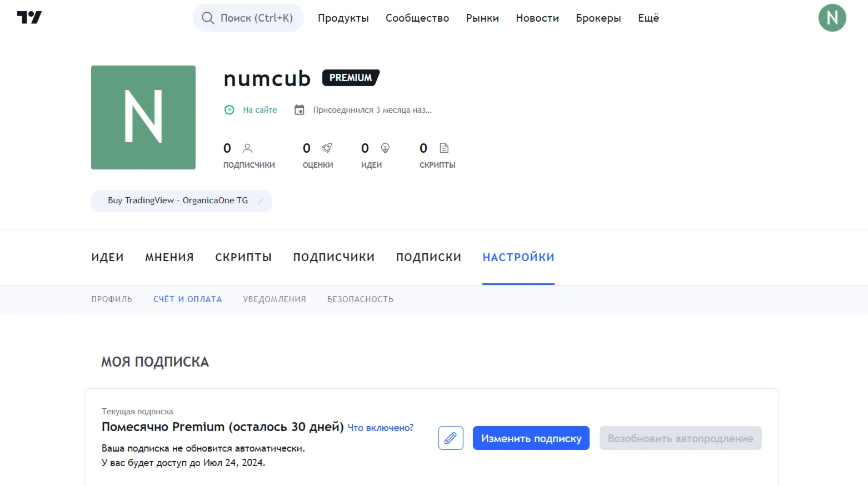Screen dimensions: 868x486
Task: Switch to the ПОДПИСКИ tab
Action: coord(428,257)
